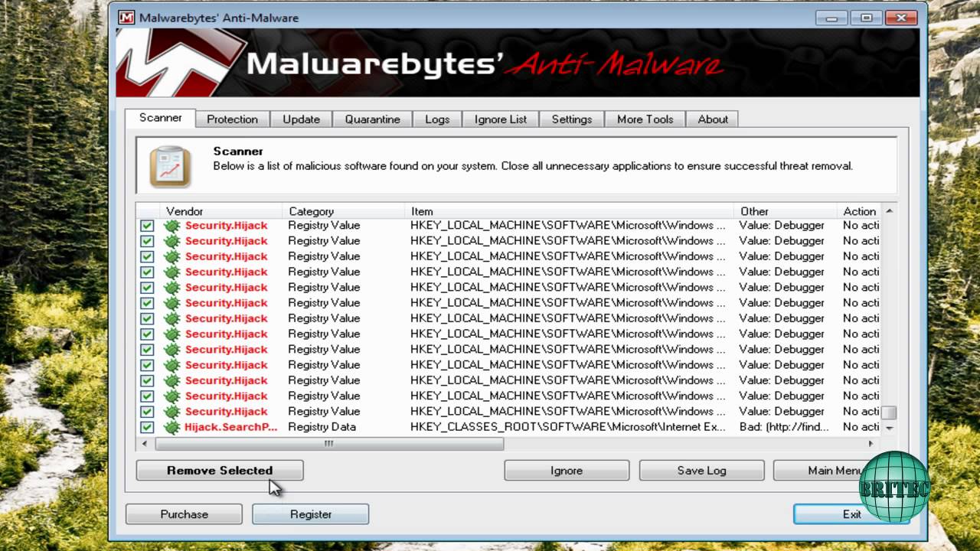Viewport: 980px width, 551px height.
Task: Open the Protection tab
Action: tap(232, 119)
